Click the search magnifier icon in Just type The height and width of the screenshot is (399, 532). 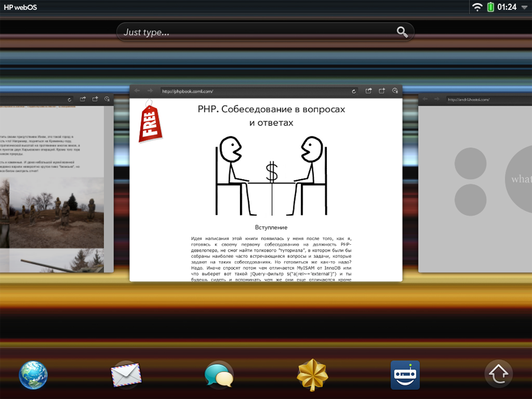(402, 32)
